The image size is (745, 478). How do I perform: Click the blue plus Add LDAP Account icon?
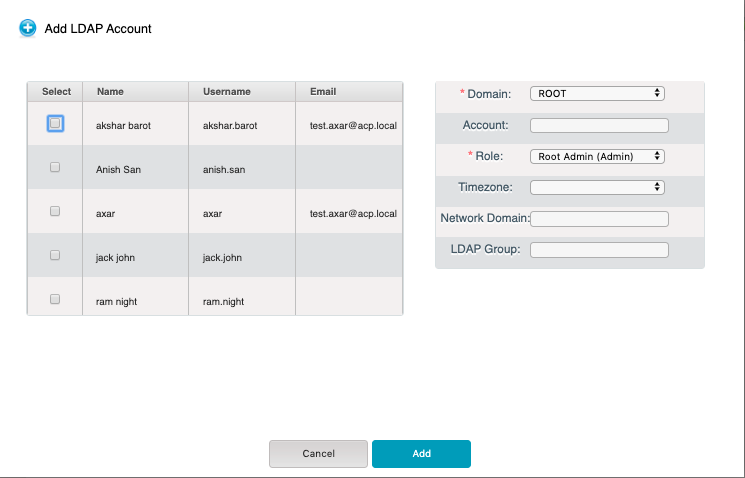28,28
